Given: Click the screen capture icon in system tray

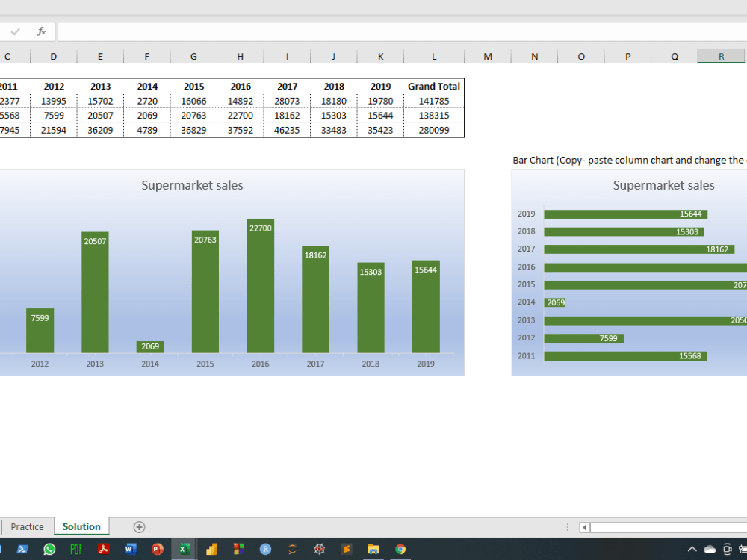Looking at the screenshot, I should [728, 549].
